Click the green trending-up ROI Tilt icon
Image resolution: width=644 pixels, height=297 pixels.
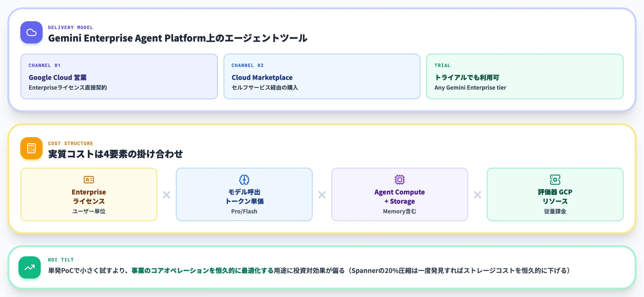pos(30,267)
